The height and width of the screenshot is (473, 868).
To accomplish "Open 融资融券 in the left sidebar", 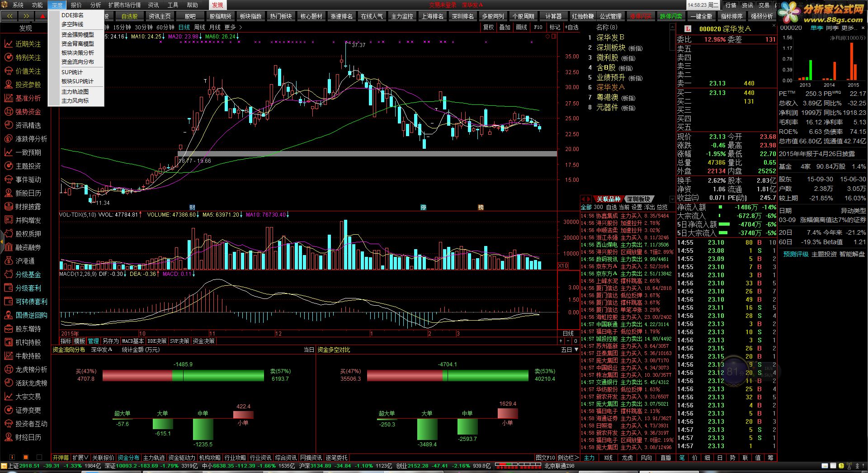I will tap(28, 247).
